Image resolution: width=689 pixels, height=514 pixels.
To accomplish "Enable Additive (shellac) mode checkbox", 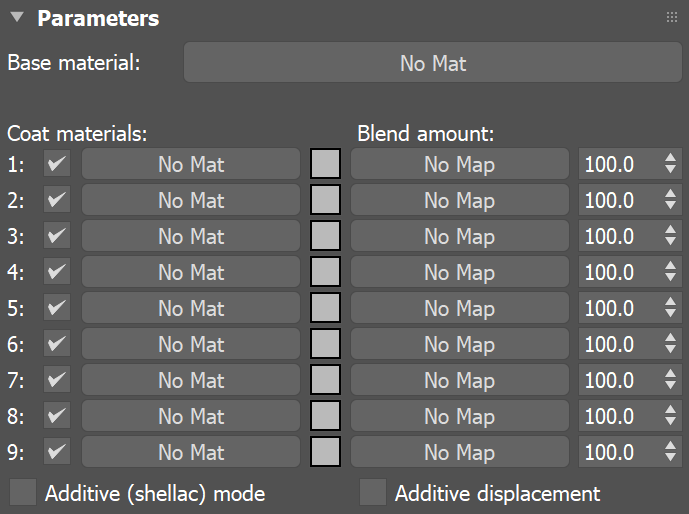I will (23, 492).
